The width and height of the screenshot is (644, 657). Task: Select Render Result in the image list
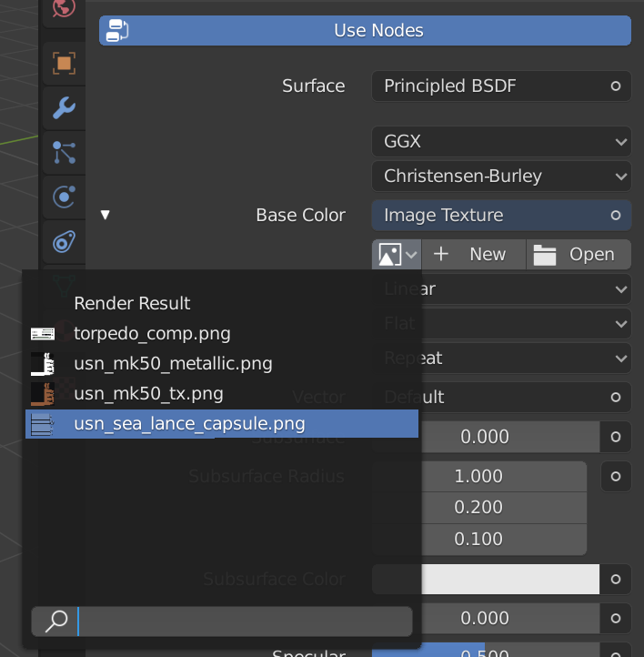pyautogui.click(x=222, y=303)
